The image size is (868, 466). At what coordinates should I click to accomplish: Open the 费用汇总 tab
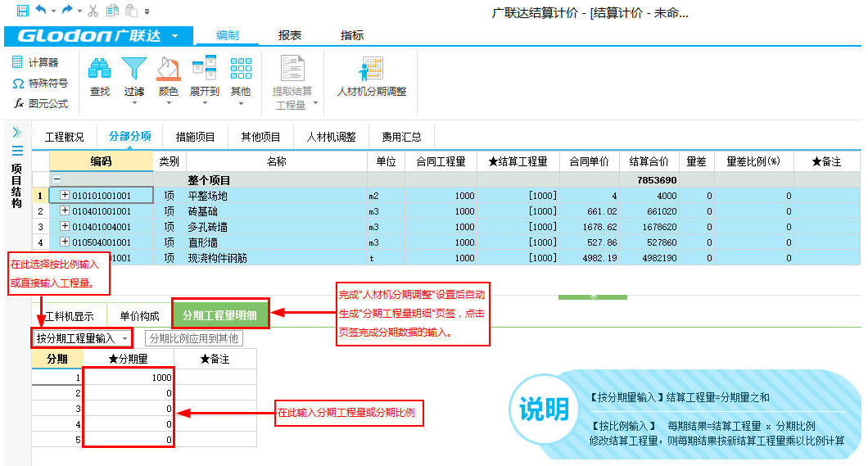pyautogui.click(x=400, y=137)
